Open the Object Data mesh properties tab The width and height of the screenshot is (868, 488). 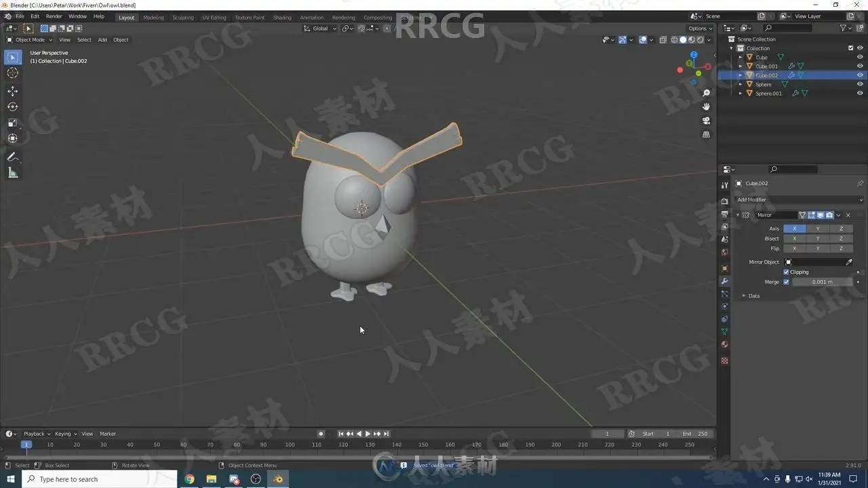(724, 332)
